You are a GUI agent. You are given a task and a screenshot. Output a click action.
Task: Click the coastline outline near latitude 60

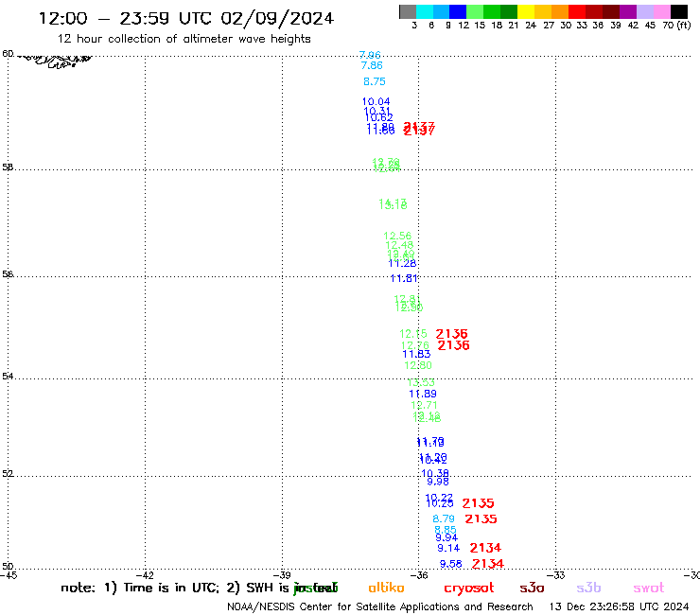coord(56,61)
